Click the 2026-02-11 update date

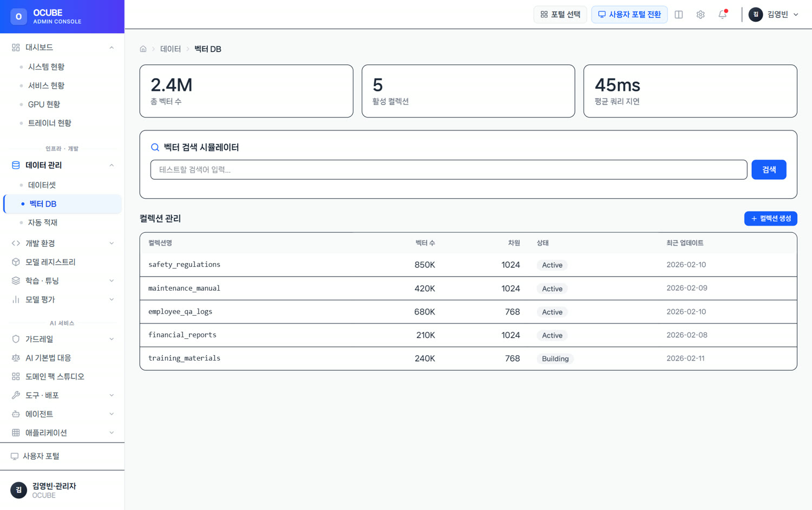pos(685,358)
